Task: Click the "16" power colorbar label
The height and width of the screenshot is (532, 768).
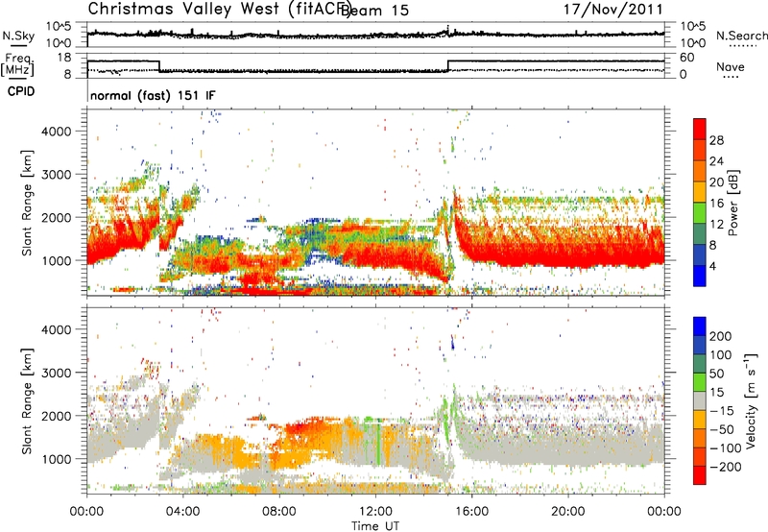Action: coord(716,204)
